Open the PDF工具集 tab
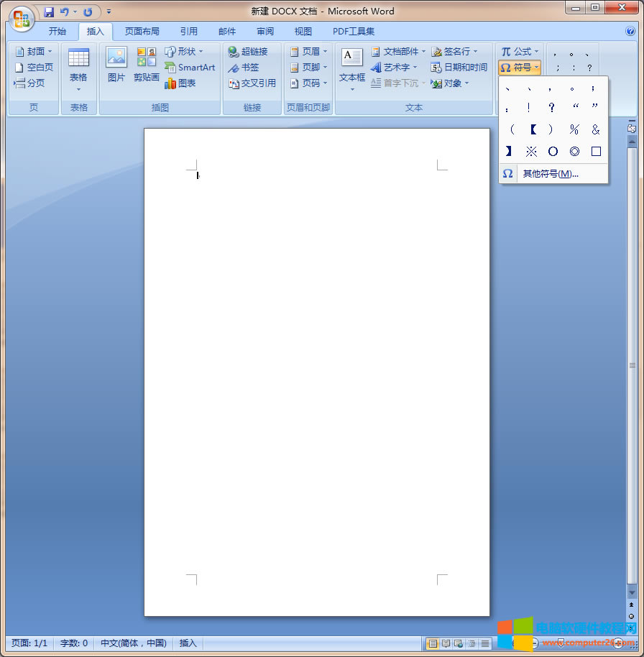Screen dimensions: 644x657 tap(353, 32)
